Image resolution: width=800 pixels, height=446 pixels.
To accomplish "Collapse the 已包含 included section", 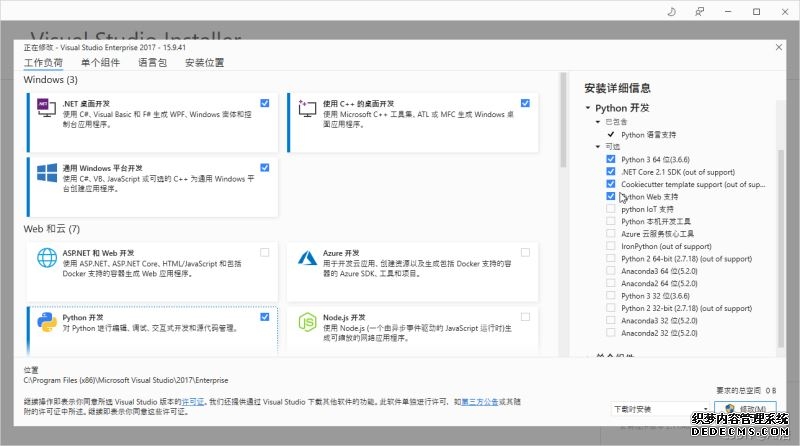I will 598,121.
